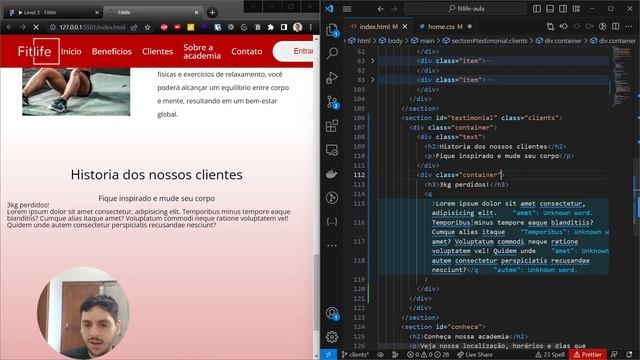This screenshot has width=640, height=360.
Task: Toggle the bottom panel layout
Action: [550, 9]
